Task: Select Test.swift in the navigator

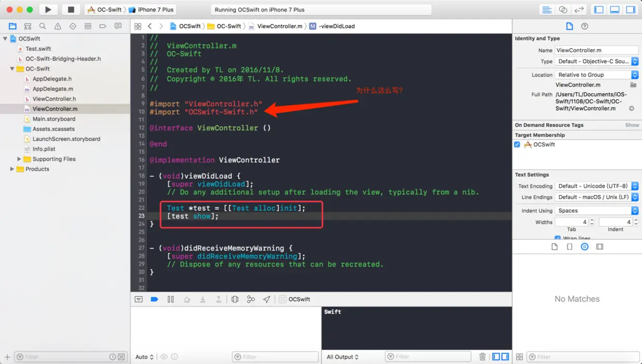Action: point(37,49)
